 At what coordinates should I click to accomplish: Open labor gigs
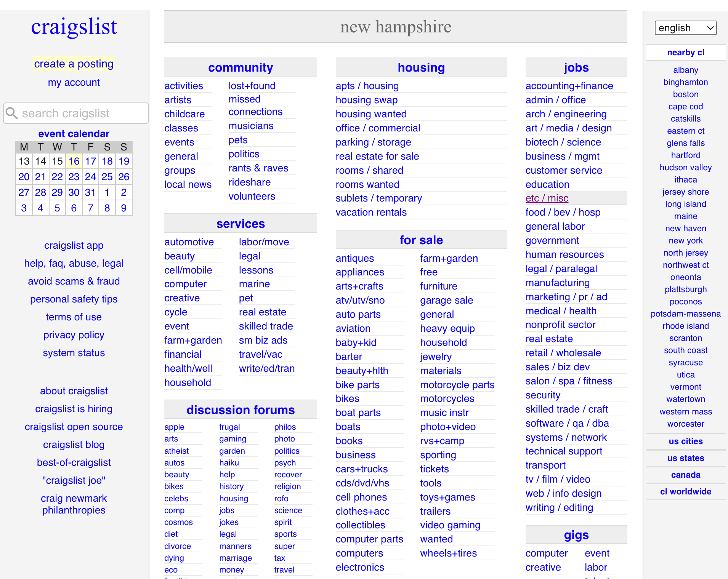pos(596,567)
